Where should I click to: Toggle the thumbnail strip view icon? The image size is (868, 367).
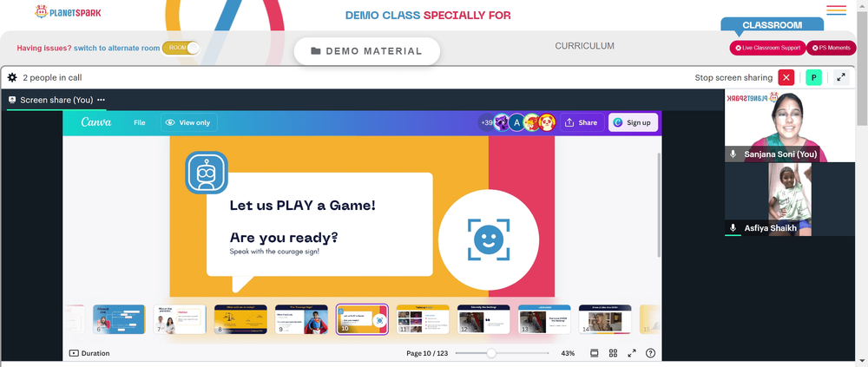coord(595,353)
